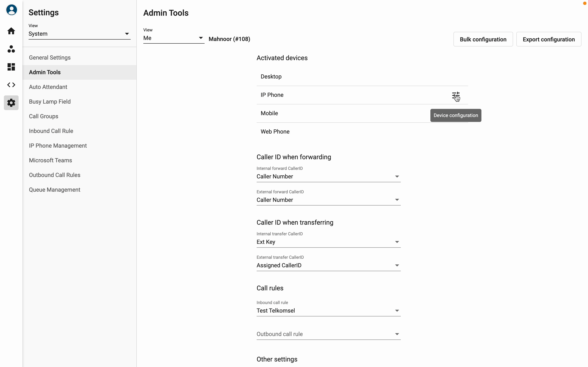Open the user profile avatar
This screenshot has height=367, width=588.
coord(11,10)
